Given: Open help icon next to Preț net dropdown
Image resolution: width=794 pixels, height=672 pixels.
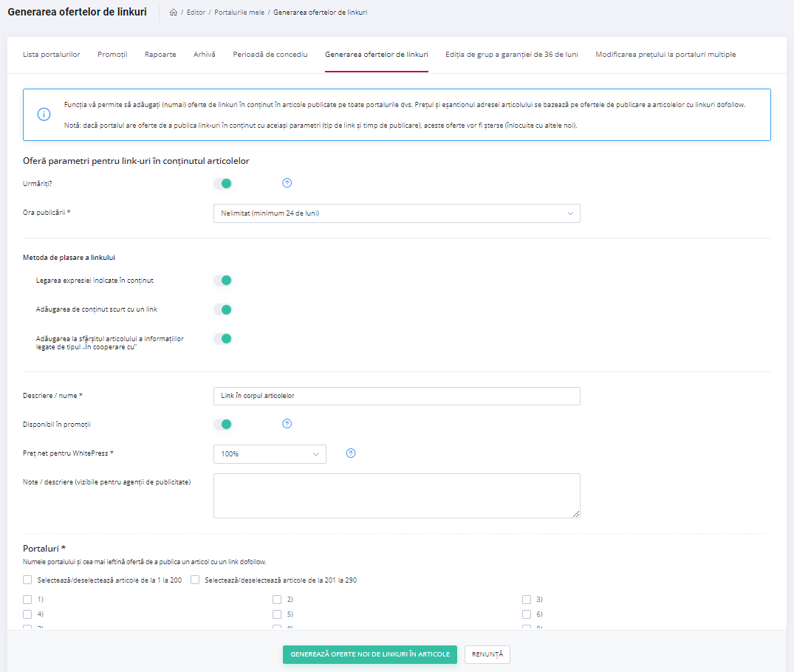Looking at the screenshot, I should click(351, 453).
